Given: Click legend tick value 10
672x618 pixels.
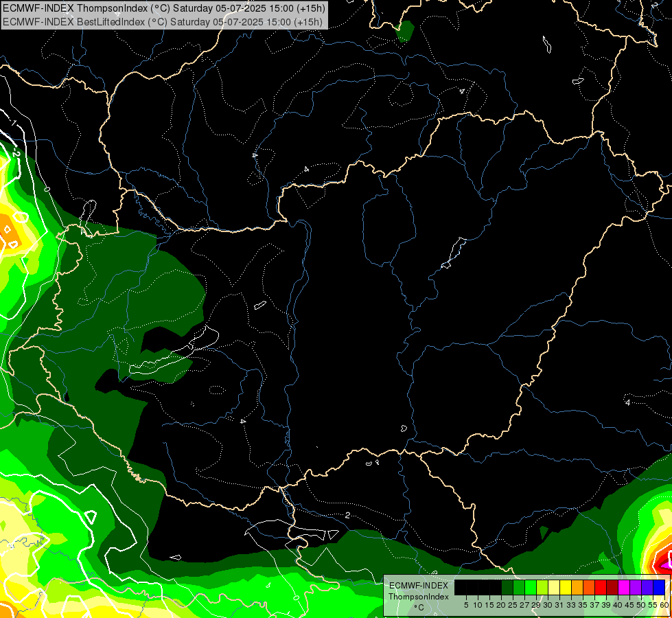Looking at the screenshot, I should tap(478, 605).
